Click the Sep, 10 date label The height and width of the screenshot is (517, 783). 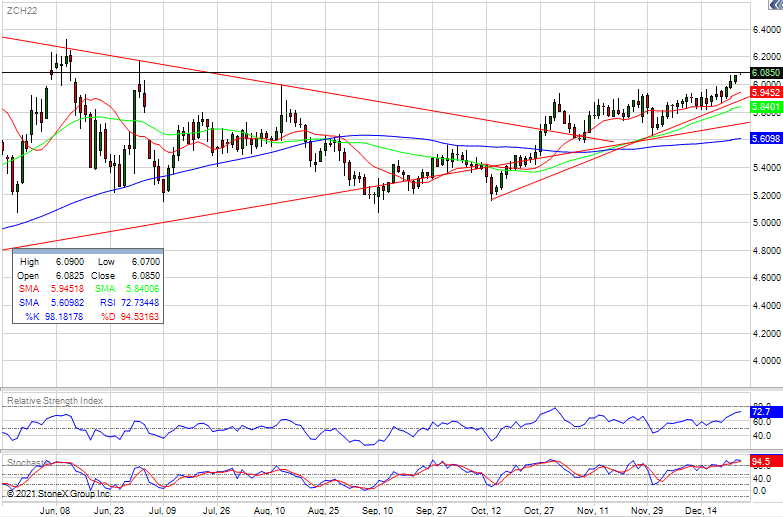click(377, 511)
